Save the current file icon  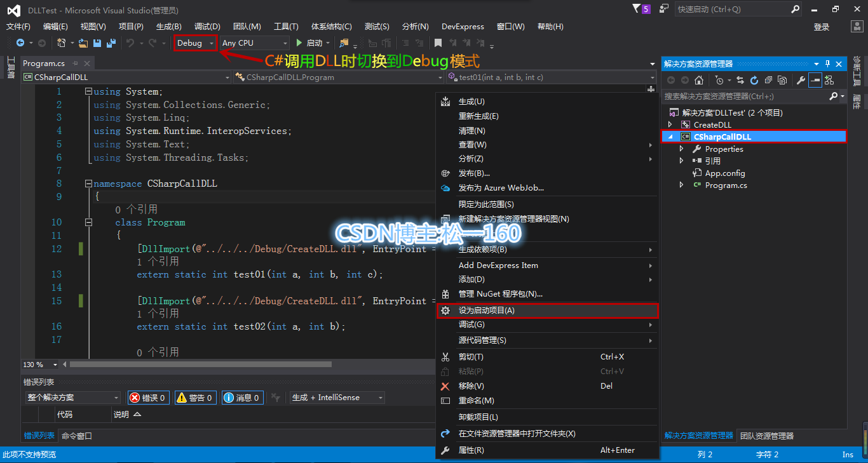point(97,43)
